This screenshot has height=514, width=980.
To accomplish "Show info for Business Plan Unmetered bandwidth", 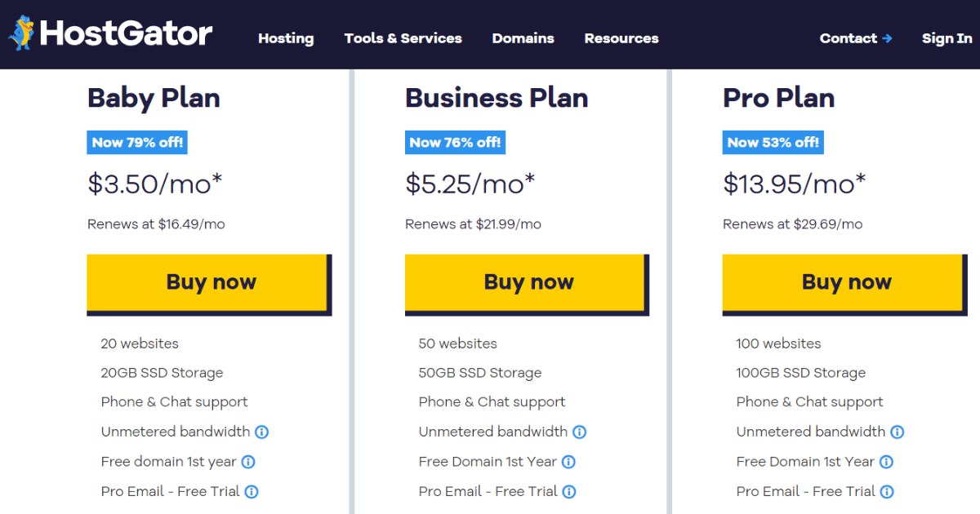I will point(579,432).
